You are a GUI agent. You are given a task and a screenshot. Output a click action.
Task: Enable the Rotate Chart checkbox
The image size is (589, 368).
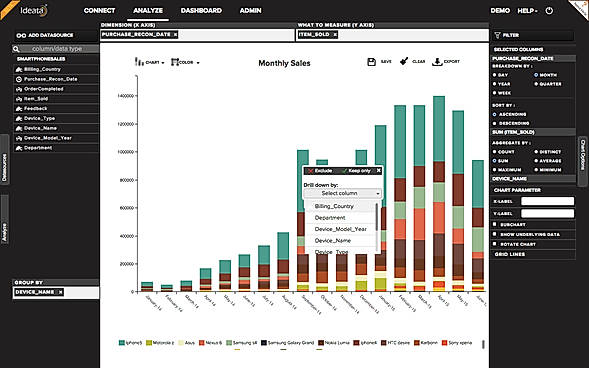[x=495, y=244]
